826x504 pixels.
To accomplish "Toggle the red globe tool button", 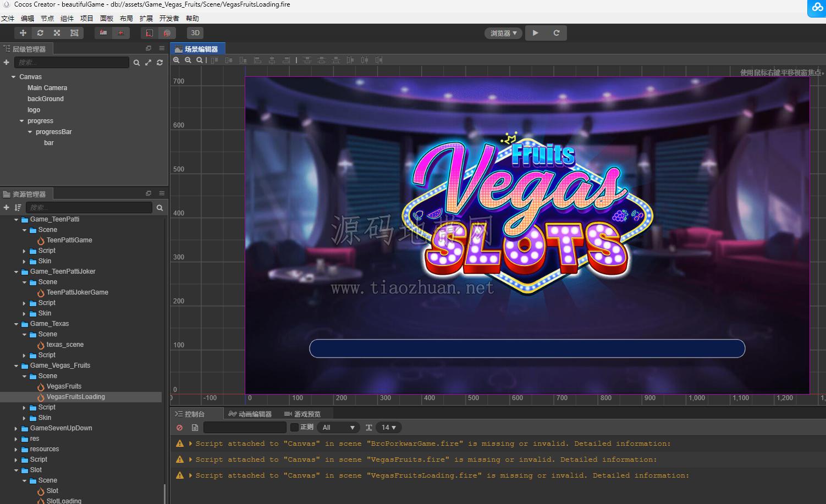I will (167, 33).
